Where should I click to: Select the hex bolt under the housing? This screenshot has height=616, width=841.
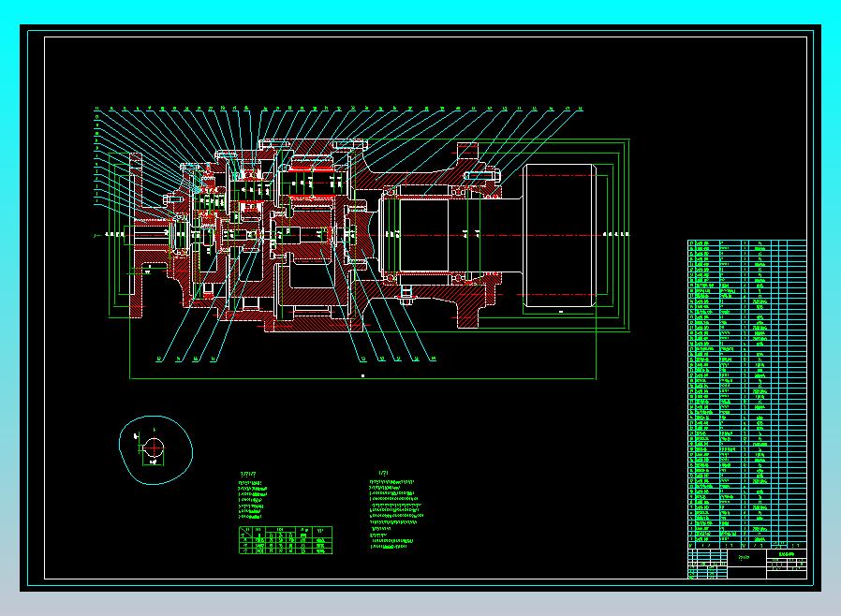(x=406, y=298)
